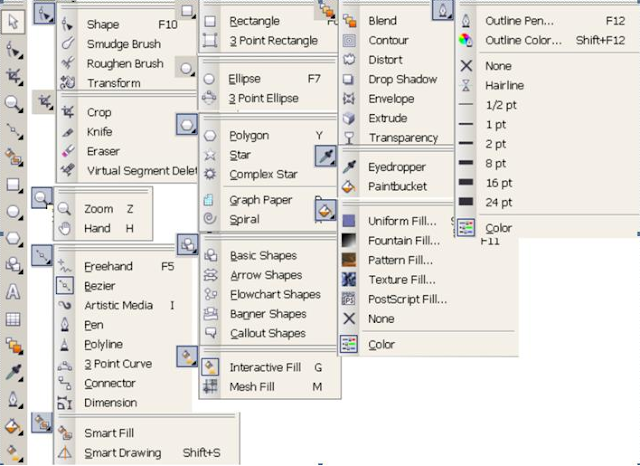This screenshot has height=466, width=640.
Task: Open the Basic Shapes flyout in toolbox
Action: tap(13, 265)
